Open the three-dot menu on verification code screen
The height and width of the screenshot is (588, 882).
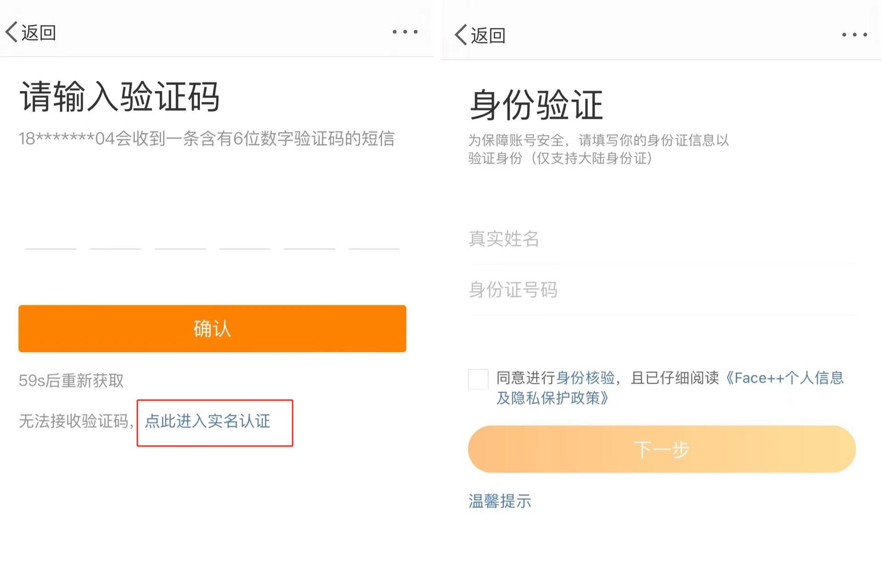coord(405,32)
